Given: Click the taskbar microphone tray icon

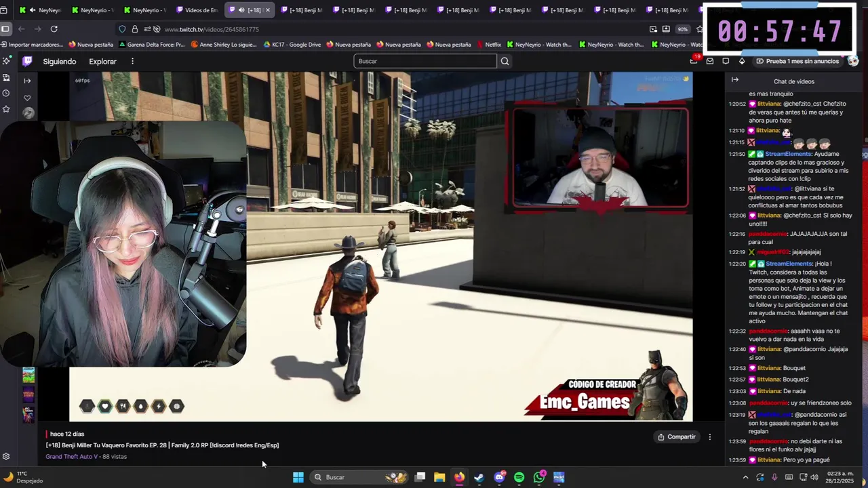Looking at the screenshot, I should 774,477.
